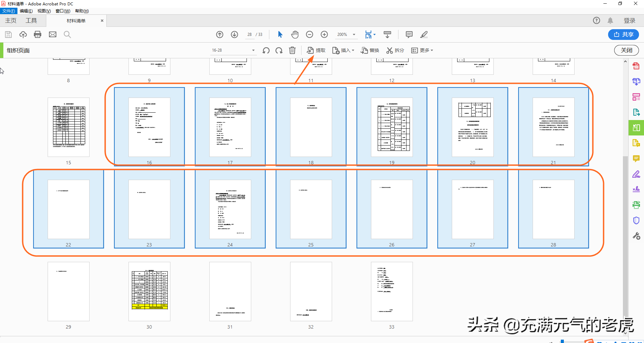Select page 22 thumbnail

point(68,209)
